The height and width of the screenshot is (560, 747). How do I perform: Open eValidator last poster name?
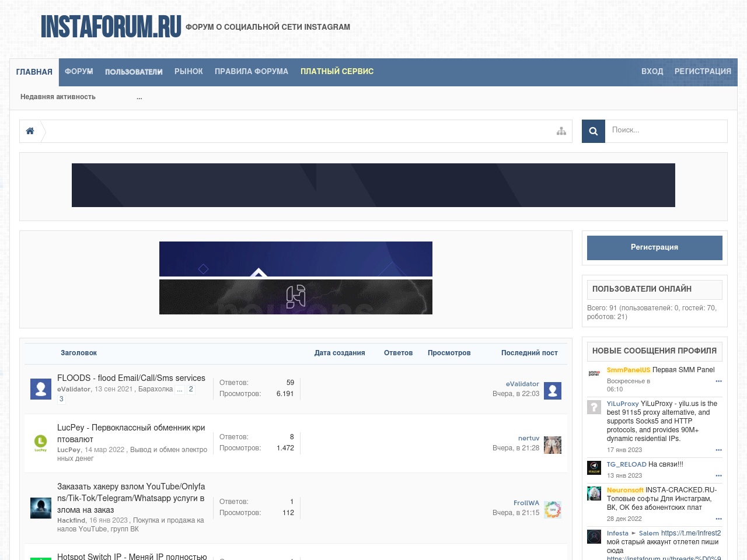[x=522, y=384]
